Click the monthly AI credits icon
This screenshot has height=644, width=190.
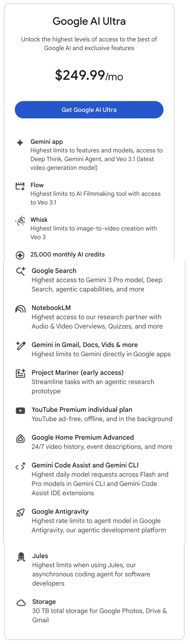click(x=20, y=255)
